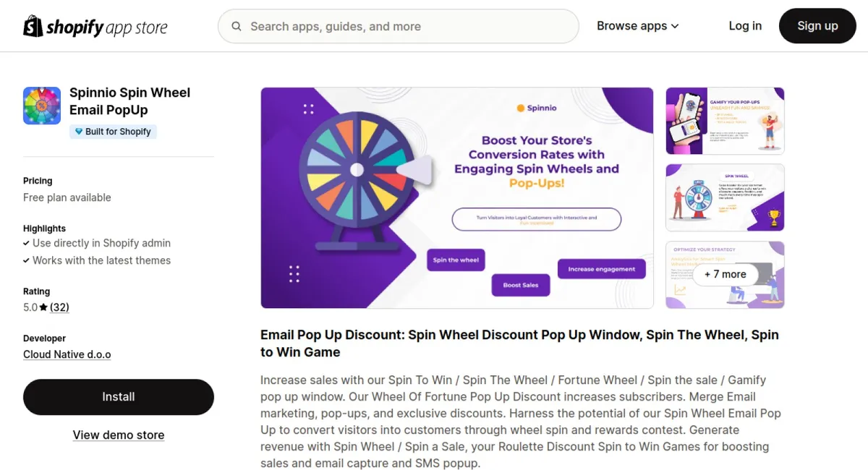Select the gamify pop-ups thumbnail image
This screenshot has height=470, width=868.
click(x=724, y=121)
